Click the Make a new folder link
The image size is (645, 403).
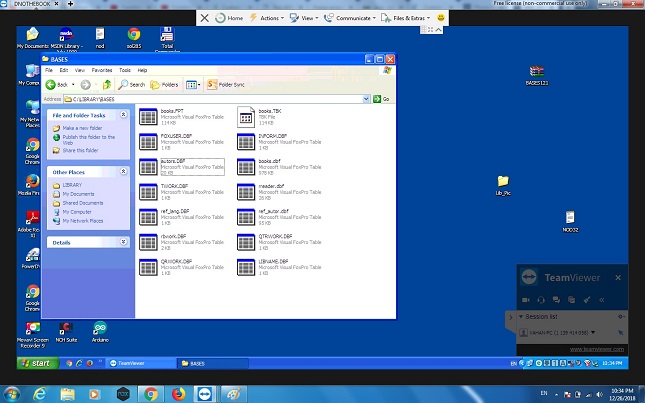click(83, 129)
